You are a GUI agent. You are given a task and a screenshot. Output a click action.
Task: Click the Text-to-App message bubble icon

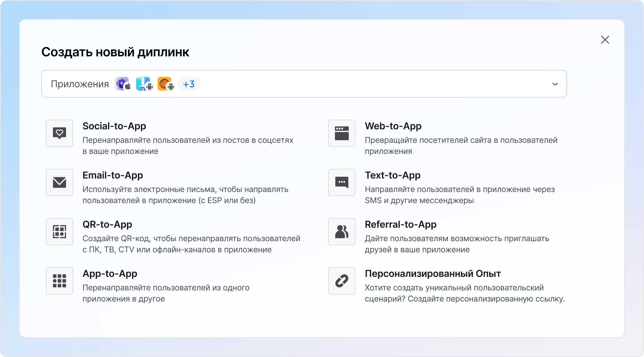tap(342, 182)
